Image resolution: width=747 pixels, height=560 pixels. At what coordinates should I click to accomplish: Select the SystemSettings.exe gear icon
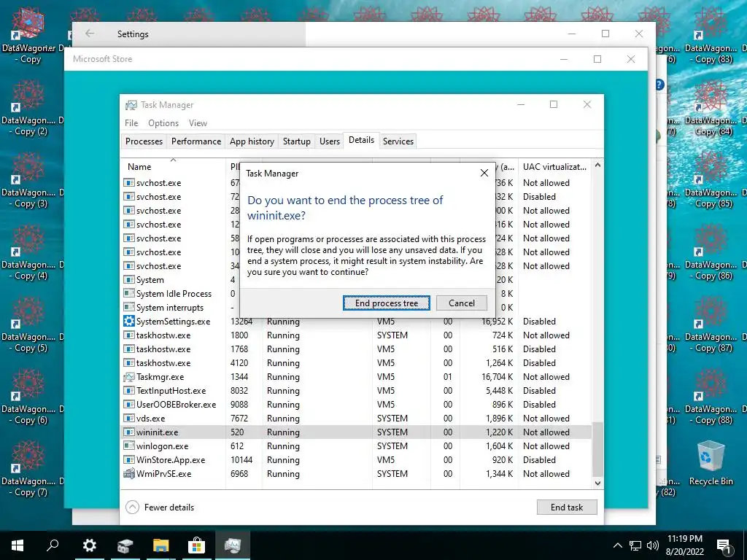click(128, 321)
